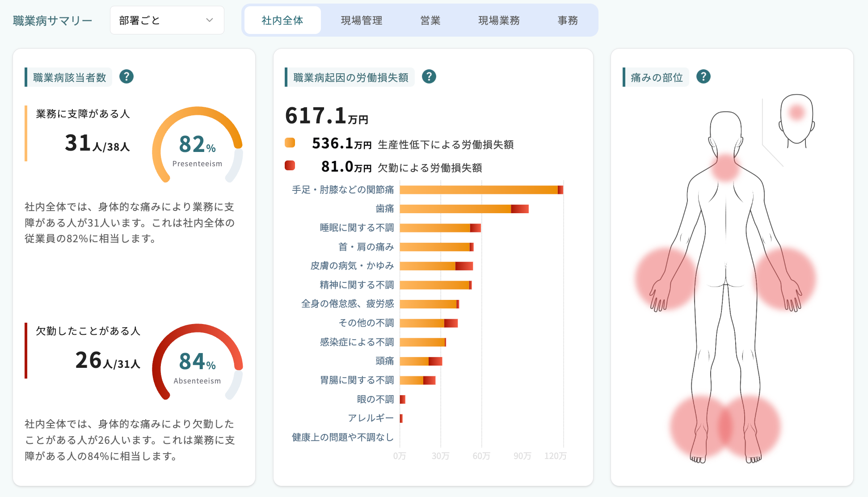Click the chevron arrow in 部署ごと selector

coord(210,21)
